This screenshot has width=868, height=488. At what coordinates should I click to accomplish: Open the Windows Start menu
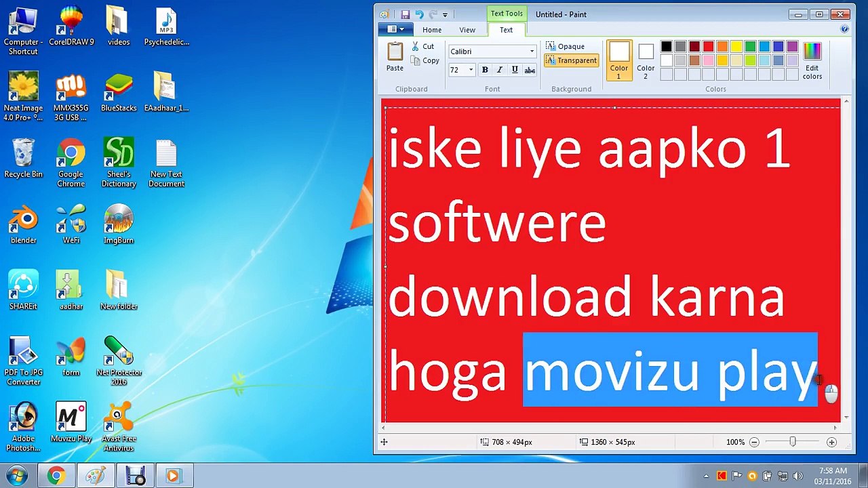click(16, 475)
